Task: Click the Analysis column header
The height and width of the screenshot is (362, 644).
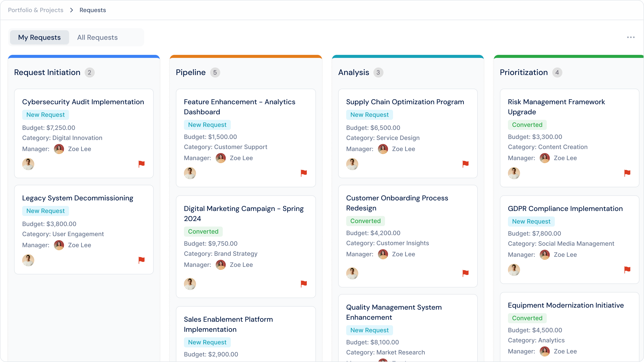Action: point(354,72)
